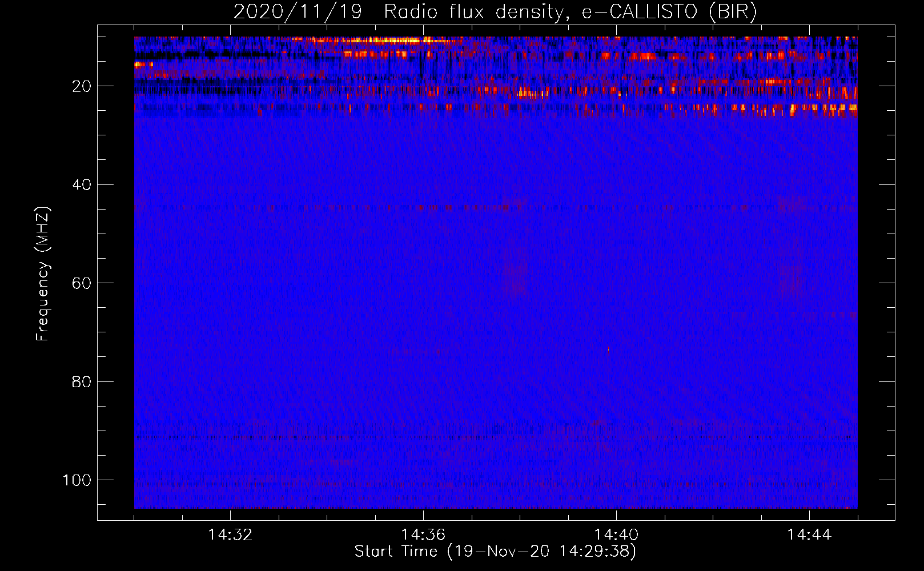The width and height of the screenshot is (924, 571).
Task: Click the "Start Time (19-Nov-20 14:29:38)" axis label
Action: tap(495, 551)
